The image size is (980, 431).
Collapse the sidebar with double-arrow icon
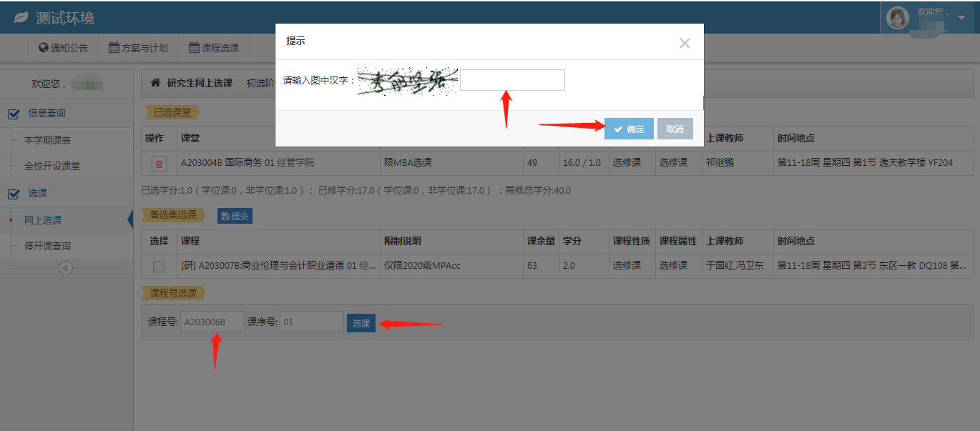pyautogui.click(x=66, y=268)
